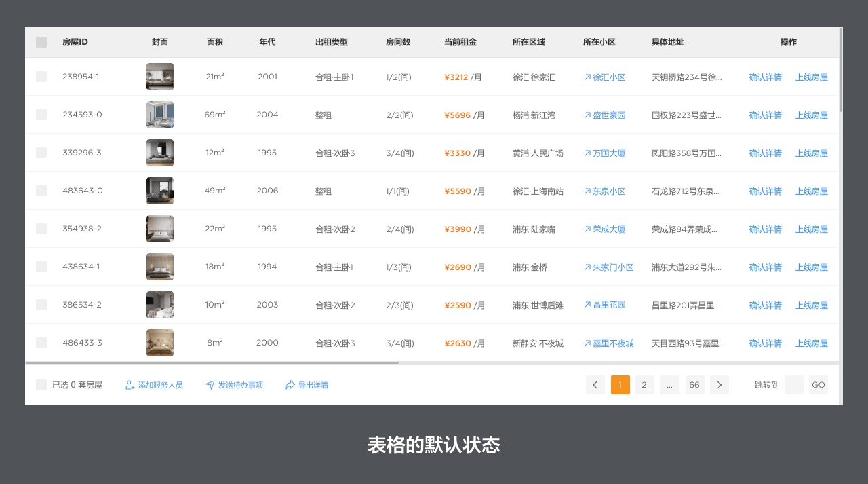Image resolution: width=868 pixels, height=484 pixels.
Task: Select page 2 in pagination
Action: point(645,385)
